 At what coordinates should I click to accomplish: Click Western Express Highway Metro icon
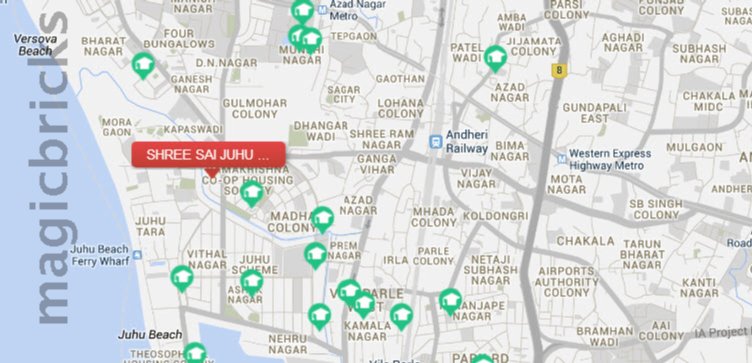[562, 159]
